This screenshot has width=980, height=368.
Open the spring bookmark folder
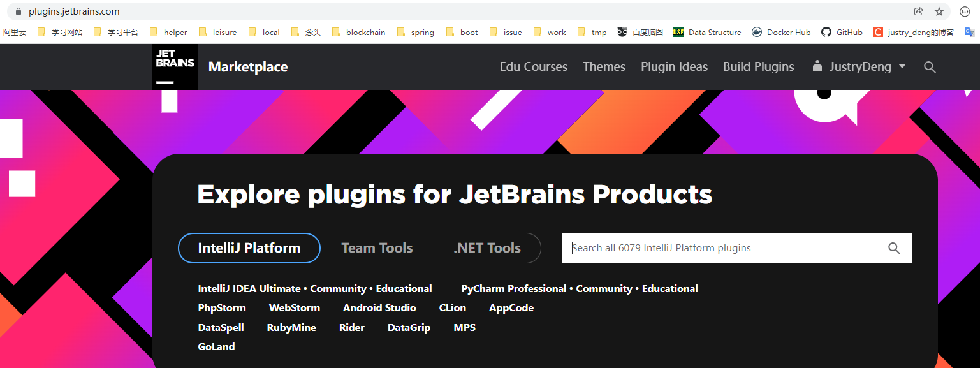tap(415, 32)
